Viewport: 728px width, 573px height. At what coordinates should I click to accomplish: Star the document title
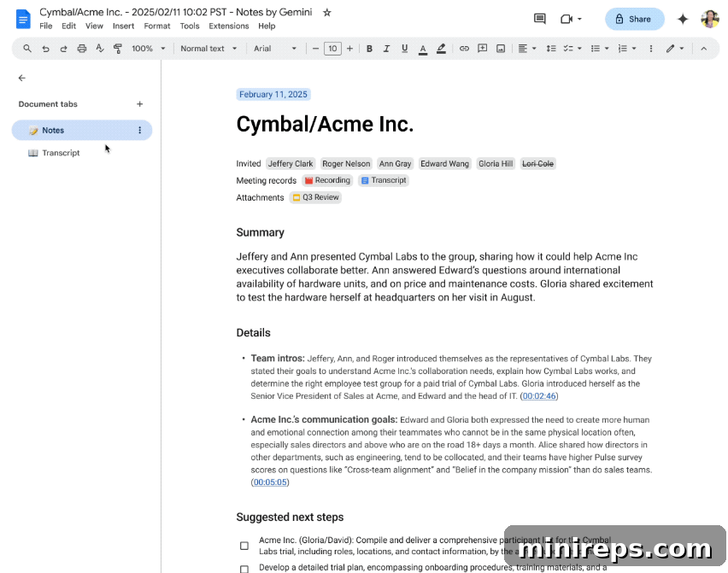click(327, 13)
